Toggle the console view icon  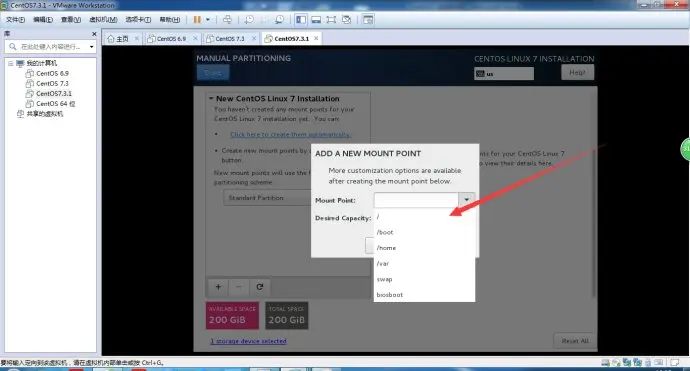(368, 19)
